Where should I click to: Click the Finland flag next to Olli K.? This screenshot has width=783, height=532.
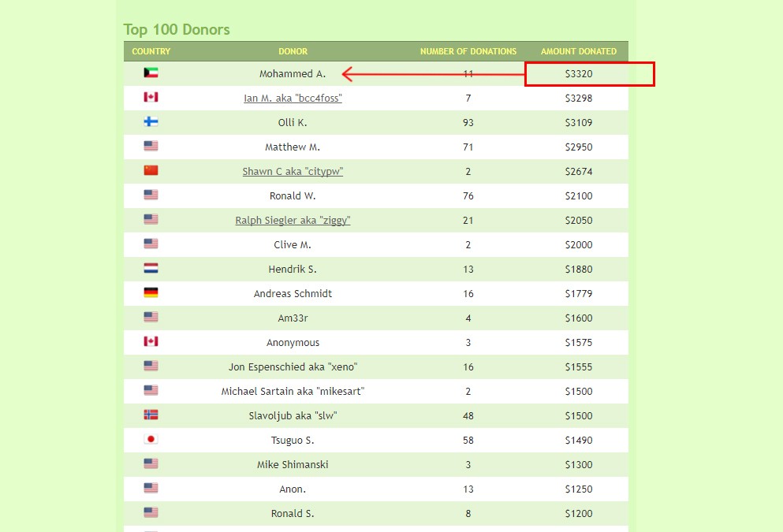[151, 122]
